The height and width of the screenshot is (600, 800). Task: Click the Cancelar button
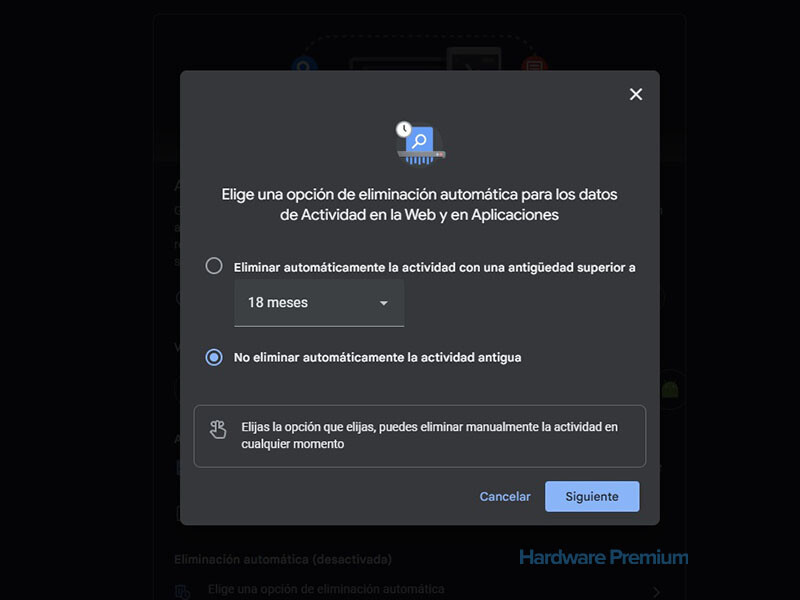coord(505,496)
